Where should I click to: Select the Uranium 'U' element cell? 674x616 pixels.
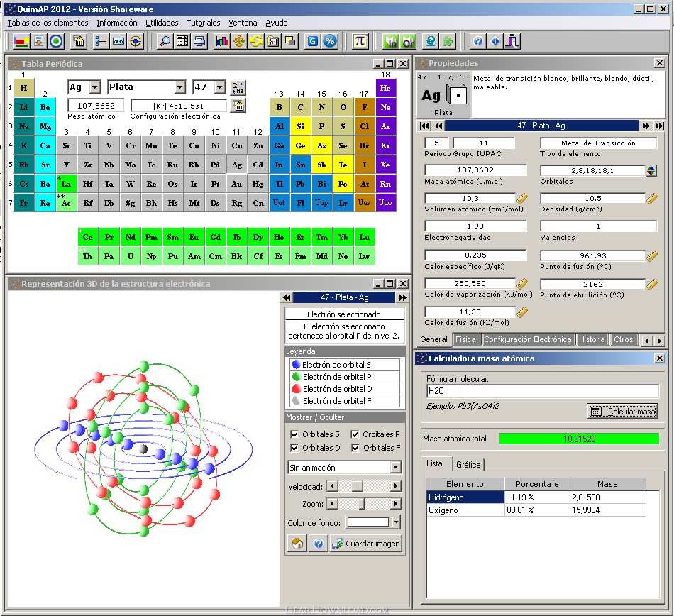131,256
